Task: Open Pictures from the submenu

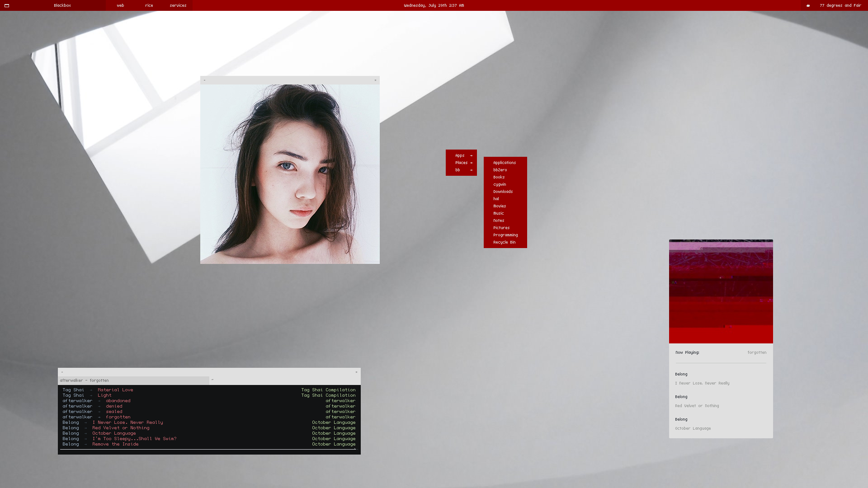Action: 505,228
